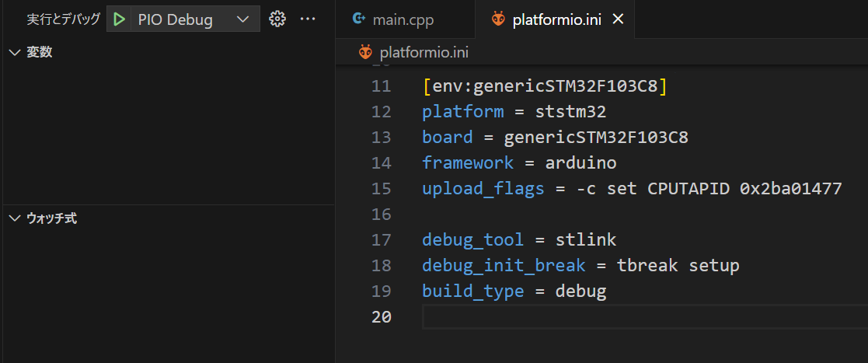
Task: Click 'genericSTM32F103C8' value on line 13
Action: coord(596,138)
